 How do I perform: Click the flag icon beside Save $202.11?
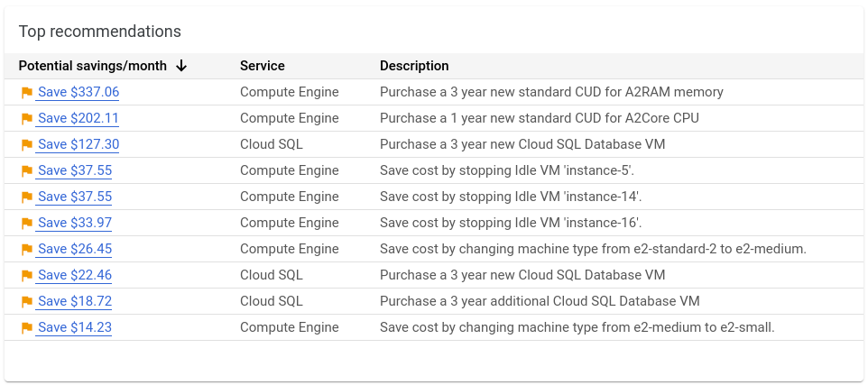26,118
